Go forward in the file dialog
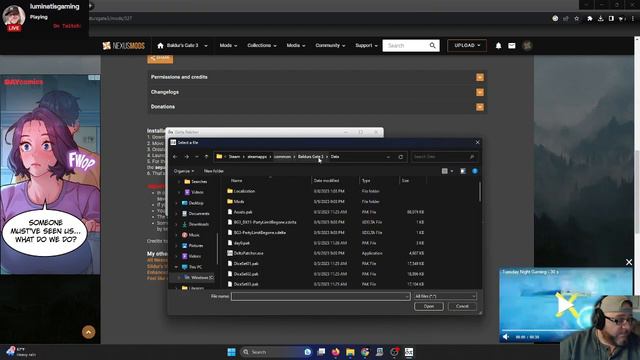The width and height of the screenshot is (640, 360). [186, 157]
